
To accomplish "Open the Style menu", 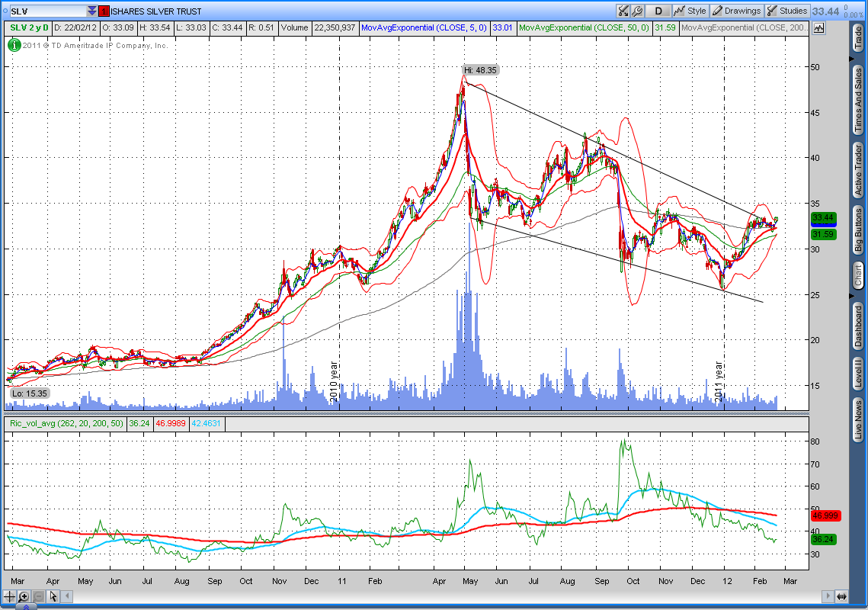I will pyautogui.click(x=690, y=11).
